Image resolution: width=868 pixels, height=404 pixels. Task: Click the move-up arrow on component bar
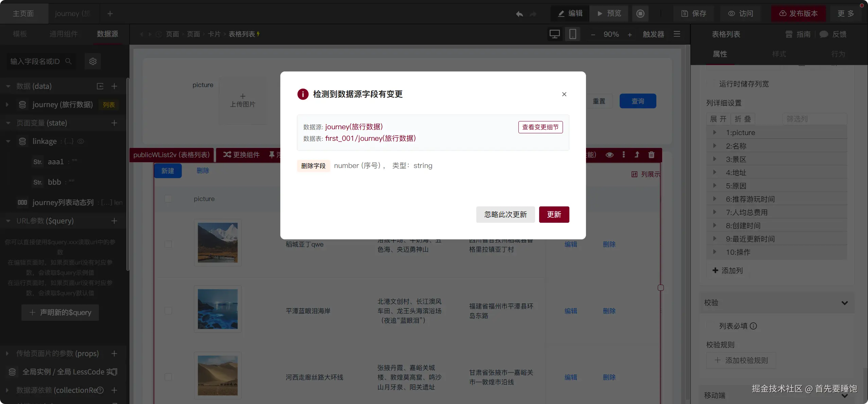coord(637,155)
